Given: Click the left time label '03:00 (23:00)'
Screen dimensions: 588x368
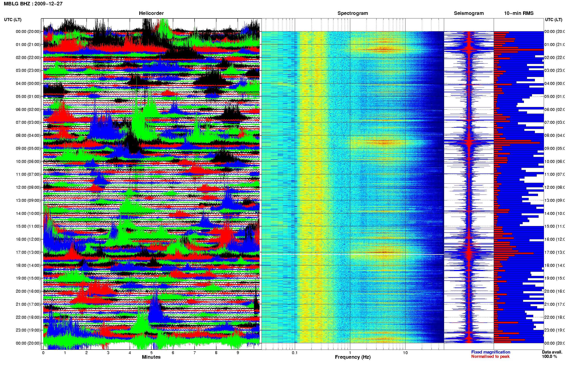Looking at the screenshot, I should pos(28,70).
